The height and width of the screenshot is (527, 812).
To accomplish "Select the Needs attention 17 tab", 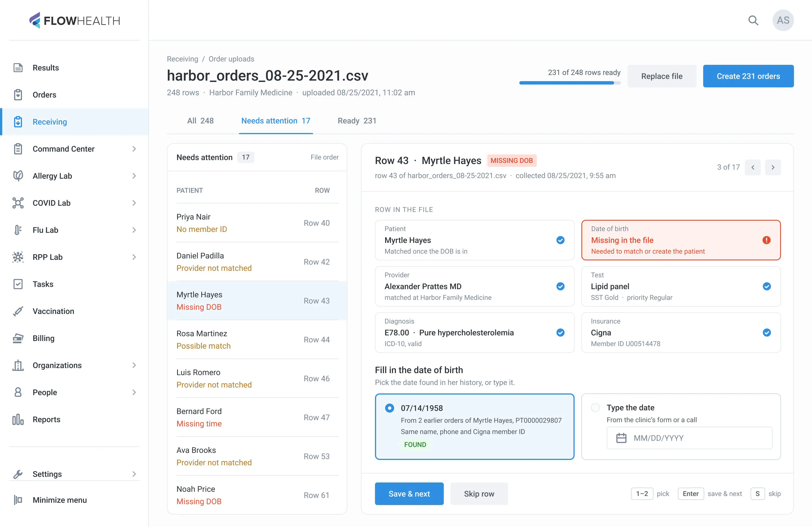I will tap(276, 121).
